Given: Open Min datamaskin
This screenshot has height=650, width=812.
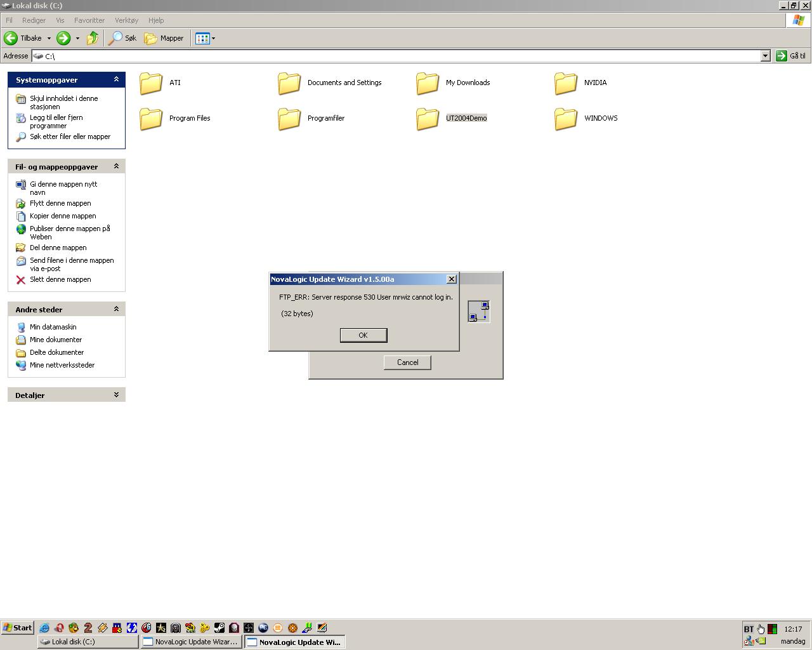Looking at the screenshot, I should (53, 327).
